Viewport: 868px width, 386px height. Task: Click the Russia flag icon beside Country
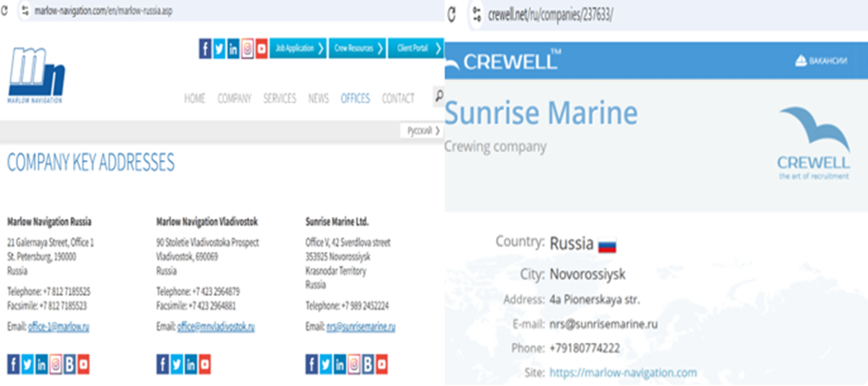pyautogui.click(x=607, y=244)
